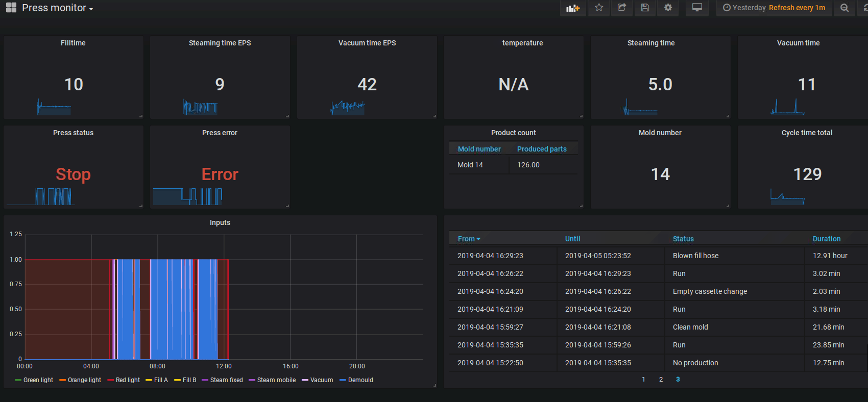Select page 3 of status table
Screen dimensions: 868x402
click(x=678, y=379)
